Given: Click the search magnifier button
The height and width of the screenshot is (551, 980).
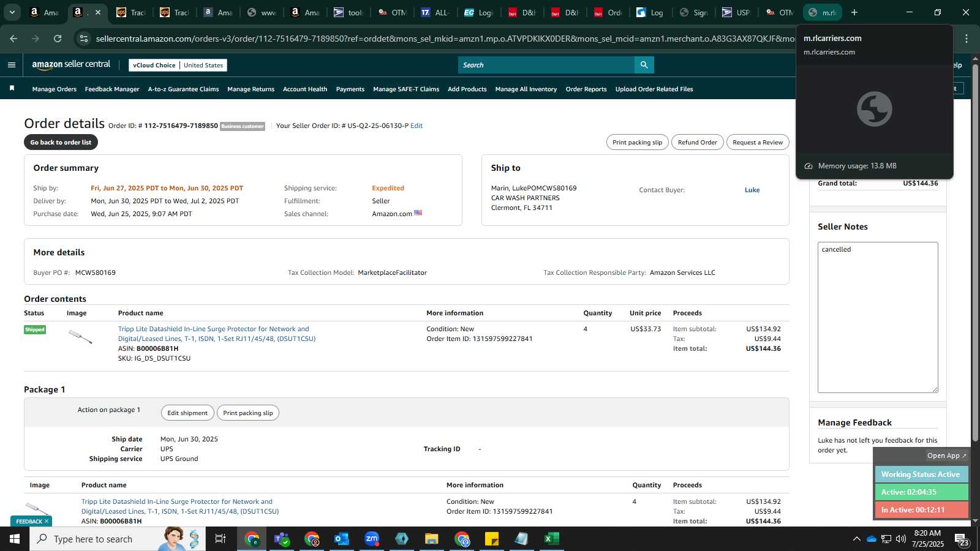Looking at the screenshot, I should tap(644, 65).
